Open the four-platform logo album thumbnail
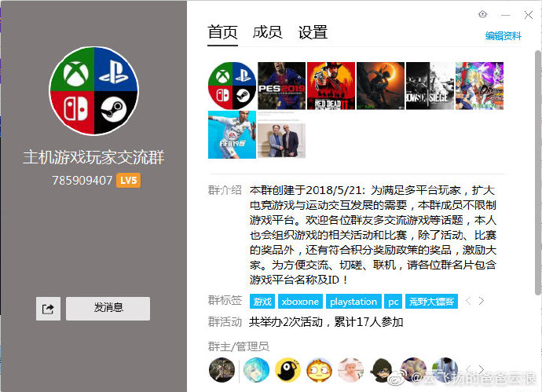 pos(232,86)
